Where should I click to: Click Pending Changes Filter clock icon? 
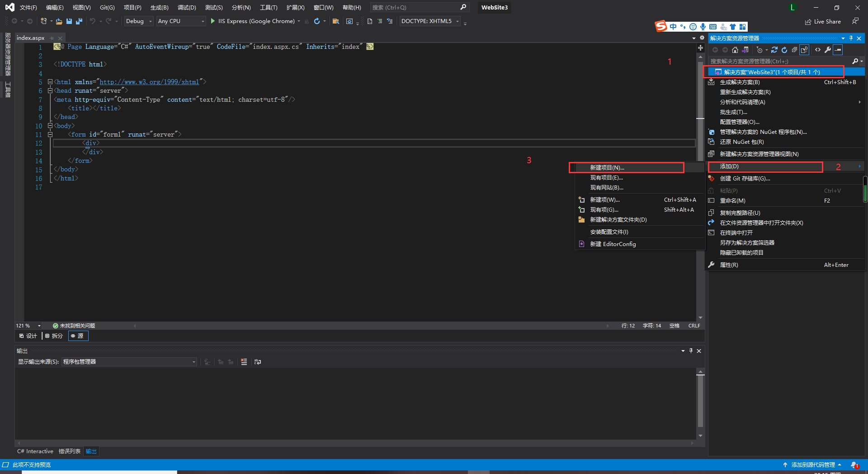click(759, 50)
